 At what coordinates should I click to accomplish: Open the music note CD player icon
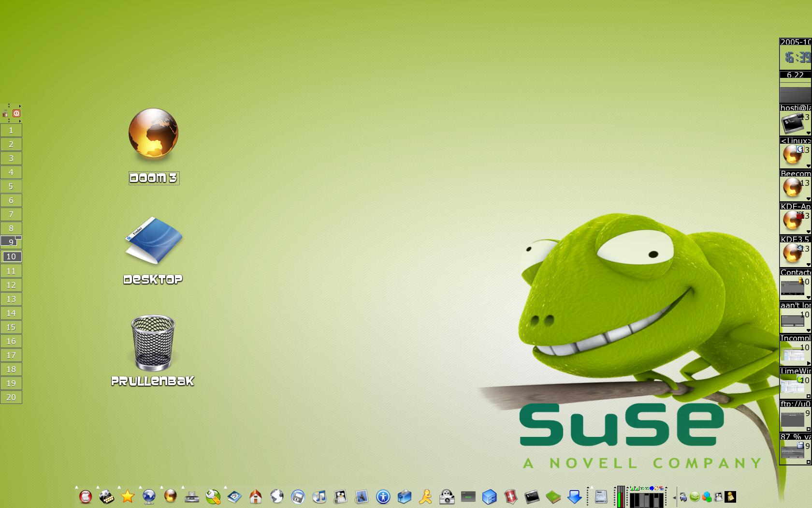(319, 497)
